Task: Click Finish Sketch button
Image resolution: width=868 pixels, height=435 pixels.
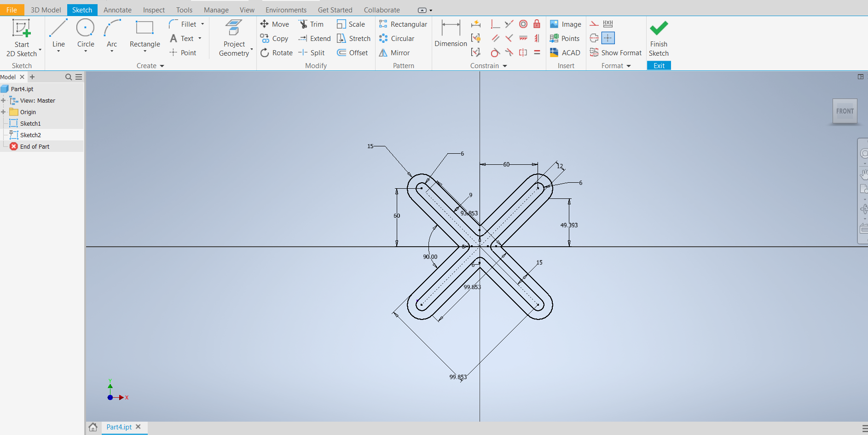Action: [x=659, y=38]
